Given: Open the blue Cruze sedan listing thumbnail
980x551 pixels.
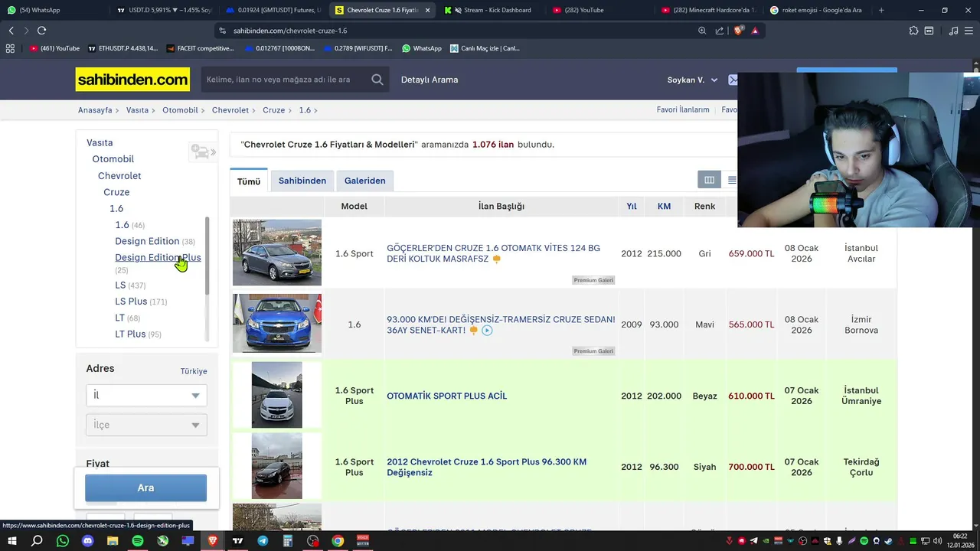Looking at the screenshot, I should coord(277,323).
